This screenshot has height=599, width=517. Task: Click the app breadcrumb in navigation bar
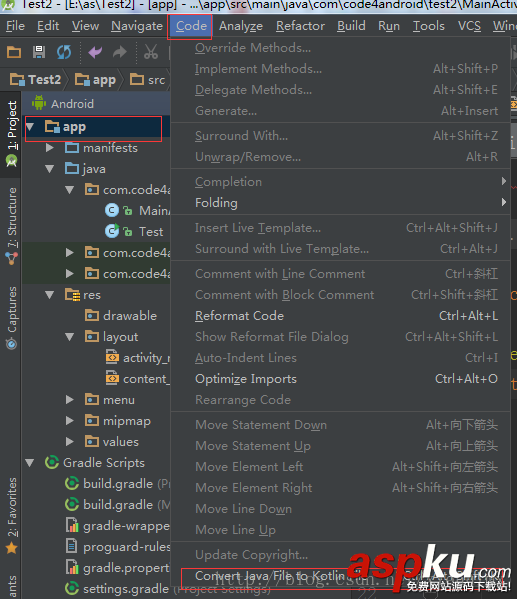click(x=96, y=79)
